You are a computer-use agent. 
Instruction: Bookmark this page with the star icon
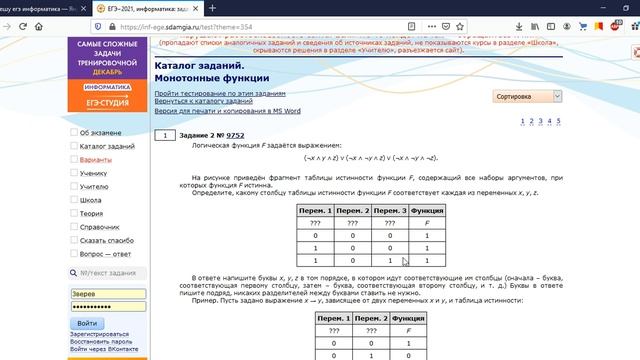click(460, 27)
